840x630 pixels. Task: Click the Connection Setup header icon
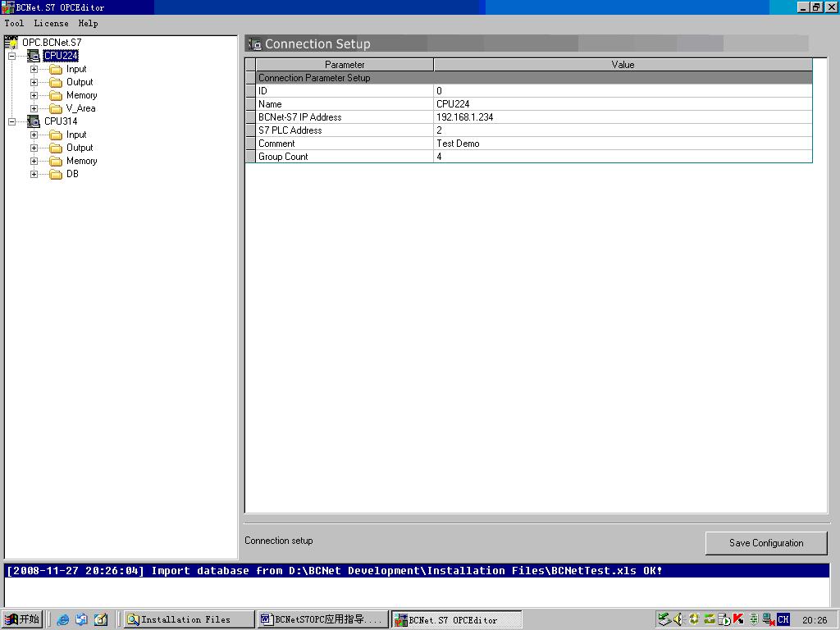(x=255, y=44)
